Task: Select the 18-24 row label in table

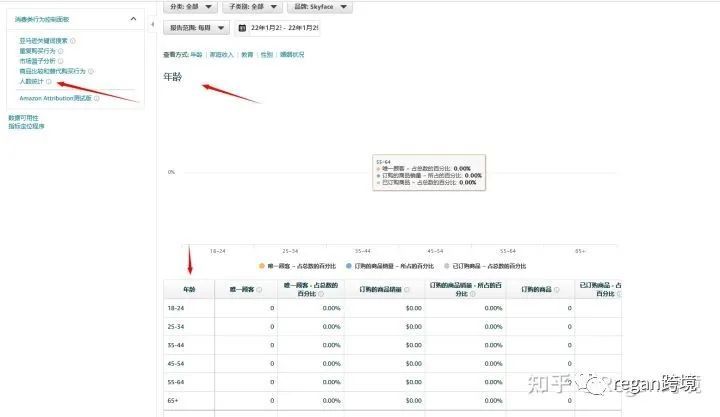Action: [x=176, y=308]
